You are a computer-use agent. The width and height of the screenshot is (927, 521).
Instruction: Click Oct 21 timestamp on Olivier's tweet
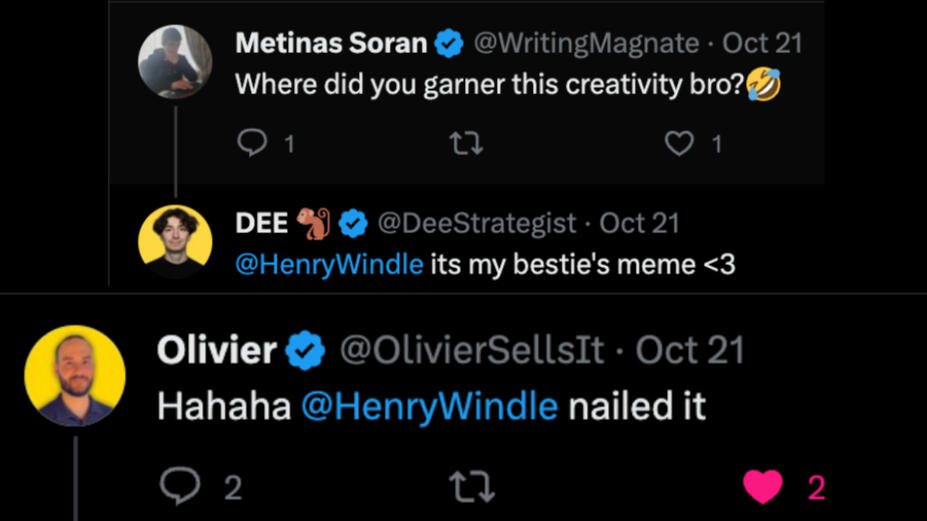pos(690,350)
